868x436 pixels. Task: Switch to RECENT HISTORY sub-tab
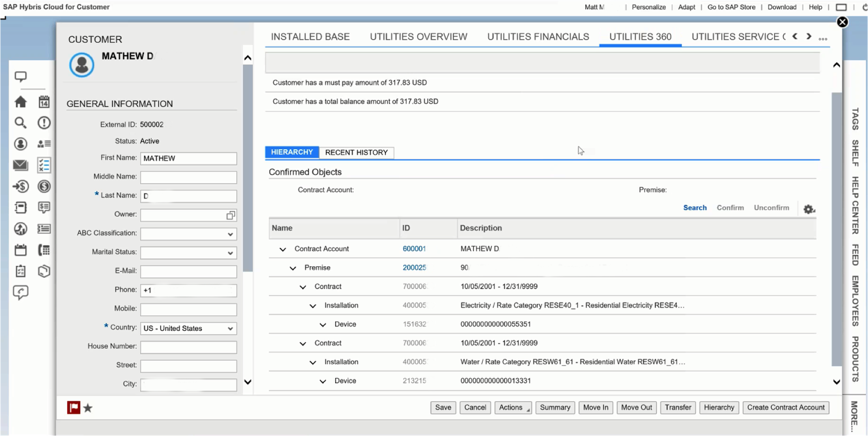(x=356, y=153)
